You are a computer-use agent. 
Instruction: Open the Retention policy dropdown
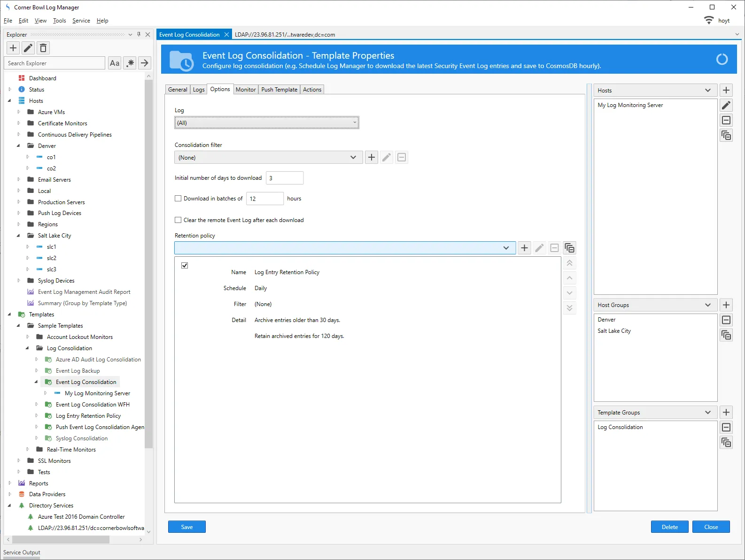tap(506, 248)
